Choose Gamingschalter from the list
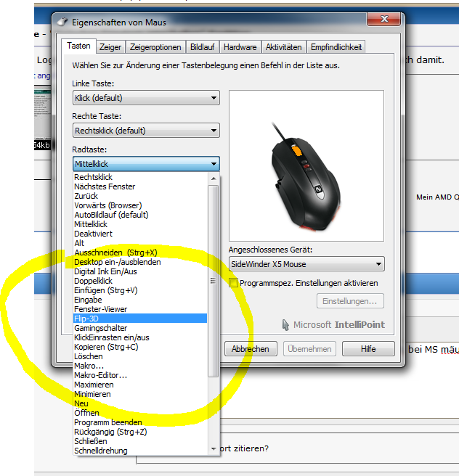This screenshot has height=476, width=459. [140, 328]
